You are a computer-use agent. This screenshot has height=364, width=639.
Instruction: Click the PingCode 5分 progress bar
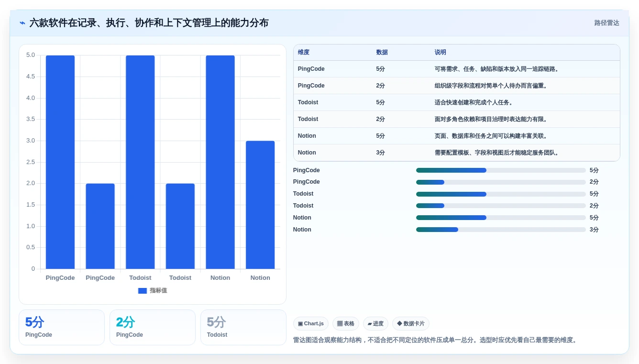pyautogui.click(x=501, y=170)
